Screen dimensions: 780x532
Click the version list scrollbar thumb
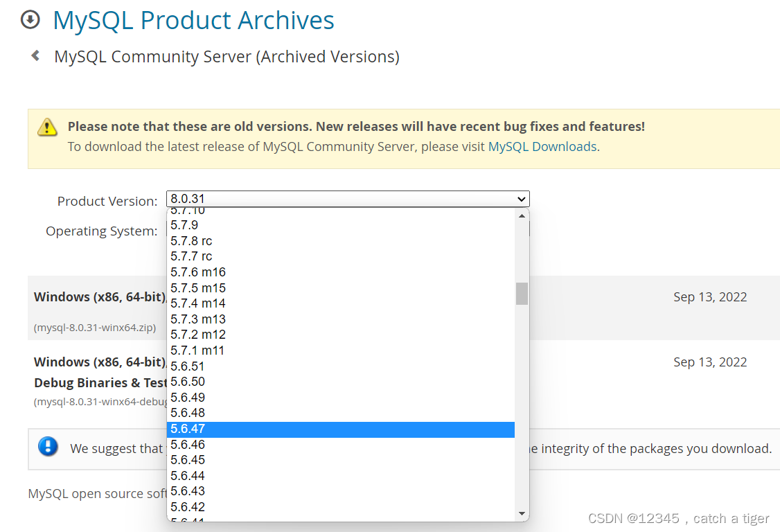[x=522, y=294]
